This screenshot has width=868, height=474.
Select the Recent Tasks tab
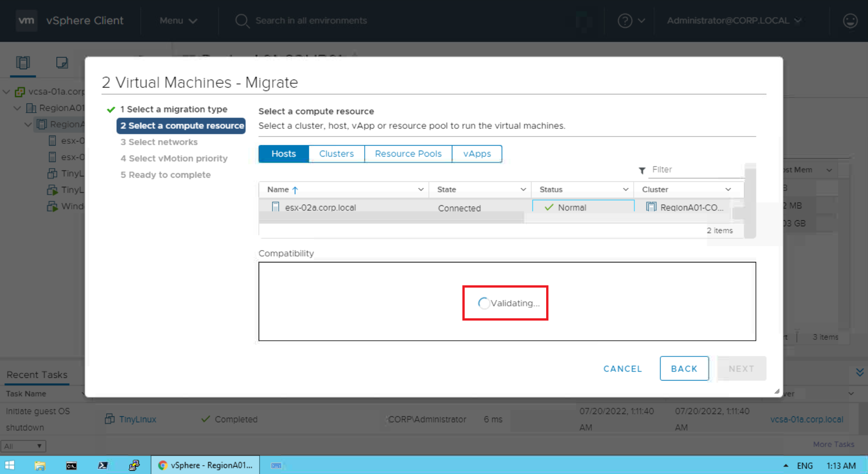[37, 375]
